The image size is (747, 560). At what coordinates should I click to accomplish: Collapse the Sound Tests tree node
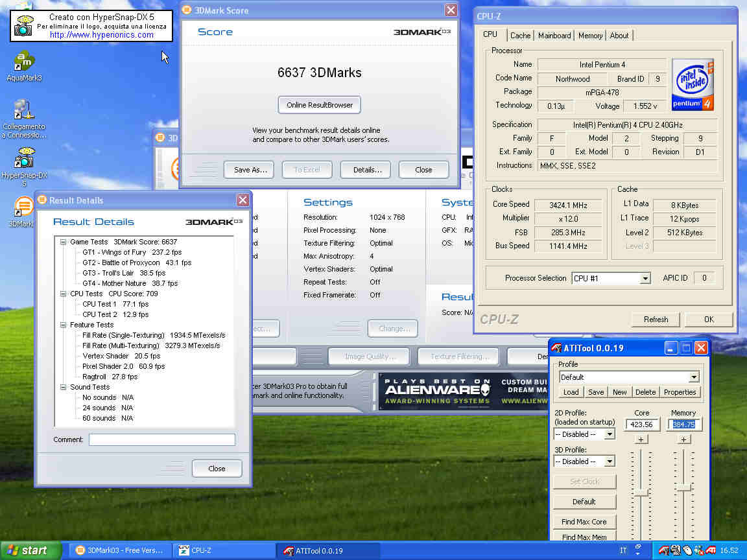[63, 387]
